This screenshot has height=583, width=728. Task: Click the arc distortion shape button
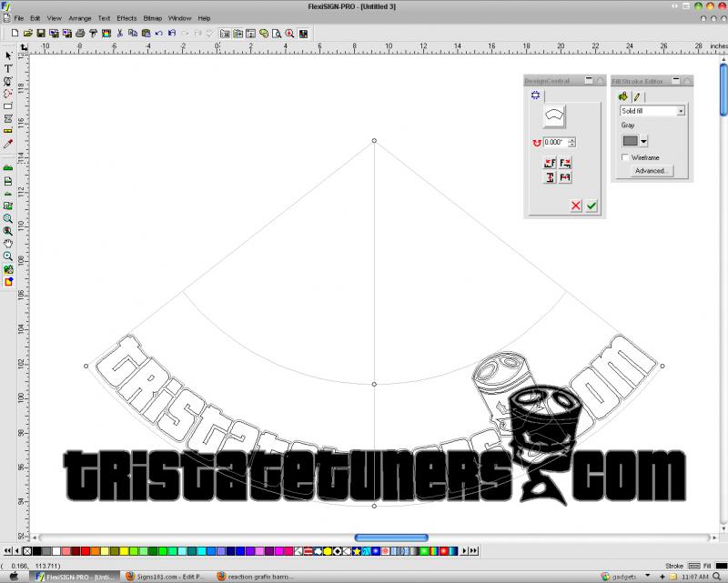click(x=554, y=116)
